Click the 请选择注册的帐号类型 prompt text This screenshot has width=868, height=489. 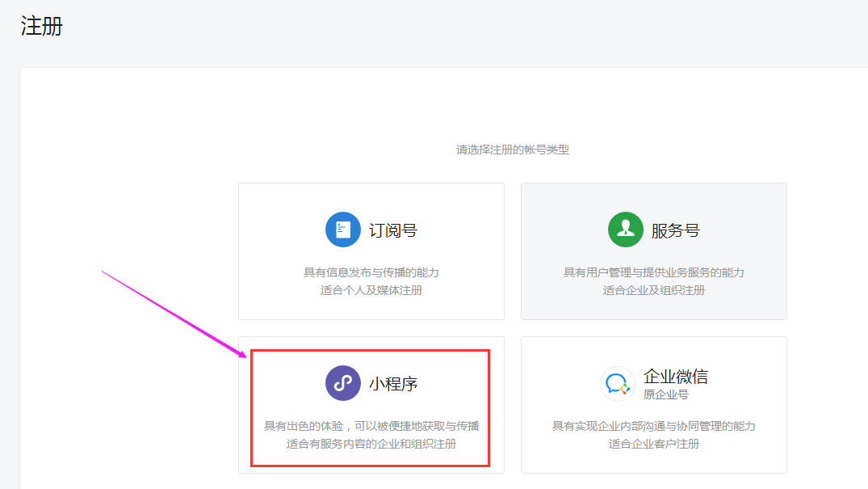tap(512, 150)
